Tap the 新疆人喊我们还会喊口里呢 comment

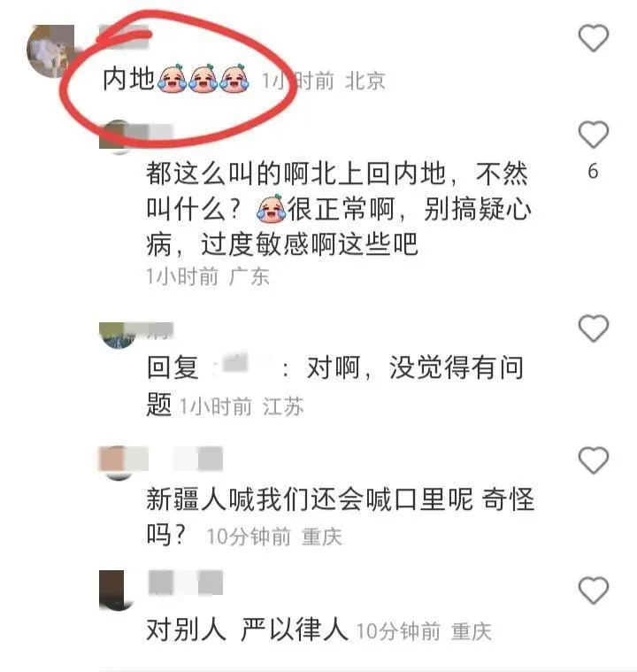point(340,517)
